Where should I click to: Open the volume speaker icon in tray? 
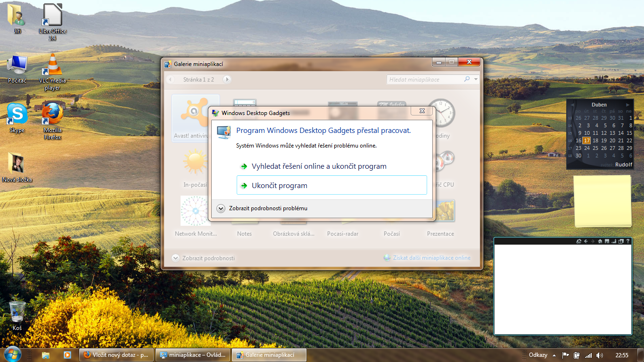[x=600, y=355]
